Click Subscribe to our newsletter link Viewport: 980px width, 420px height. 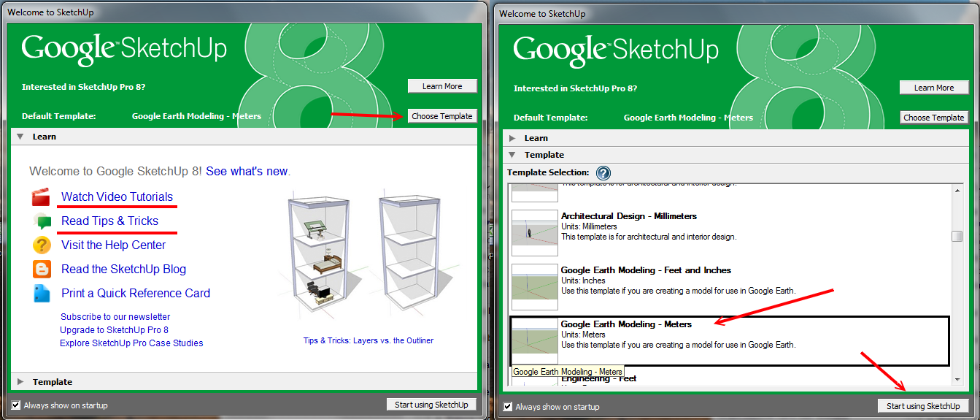[x=115, y=317]
